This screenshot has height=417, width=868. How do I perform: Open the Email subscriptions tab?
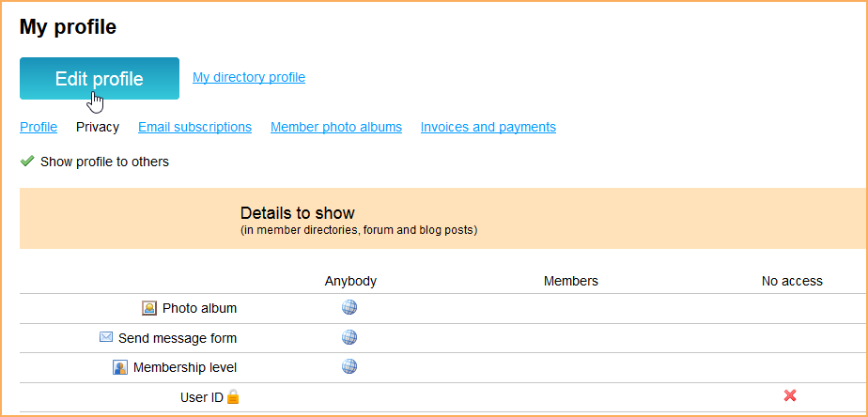coord(194,128)
